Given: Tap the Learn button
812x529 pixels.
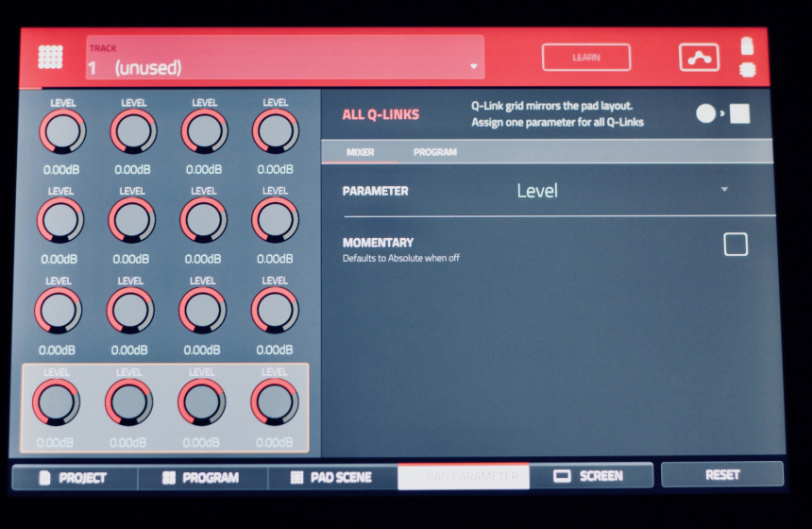Looking at the screenshot, I should pos(586,58).
